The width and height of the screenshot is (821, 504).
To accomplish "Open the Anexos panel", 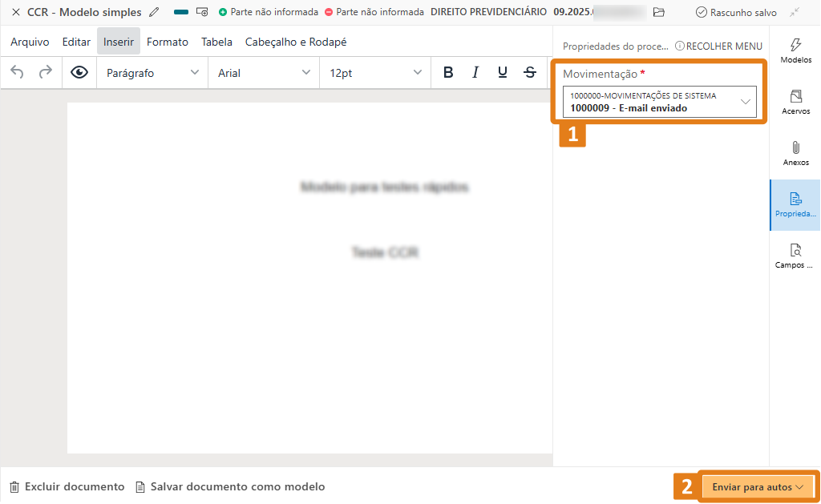I will (x=795, y=154).
